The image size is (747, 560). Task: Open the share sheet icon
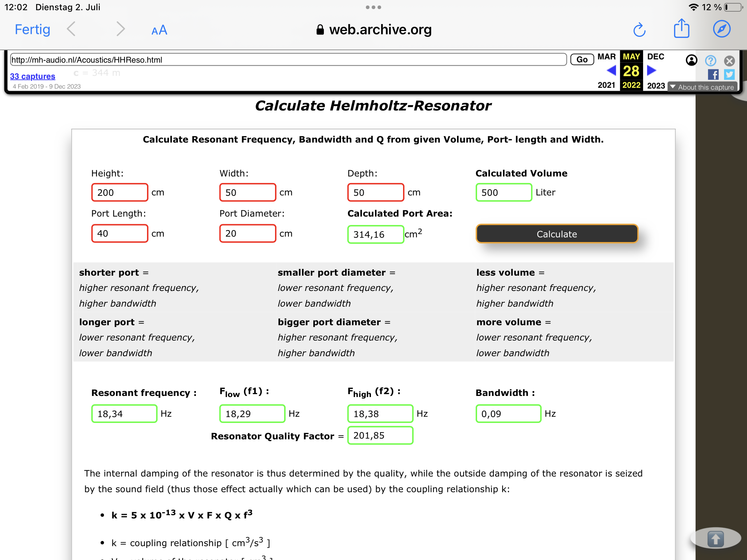pos(681,28)
